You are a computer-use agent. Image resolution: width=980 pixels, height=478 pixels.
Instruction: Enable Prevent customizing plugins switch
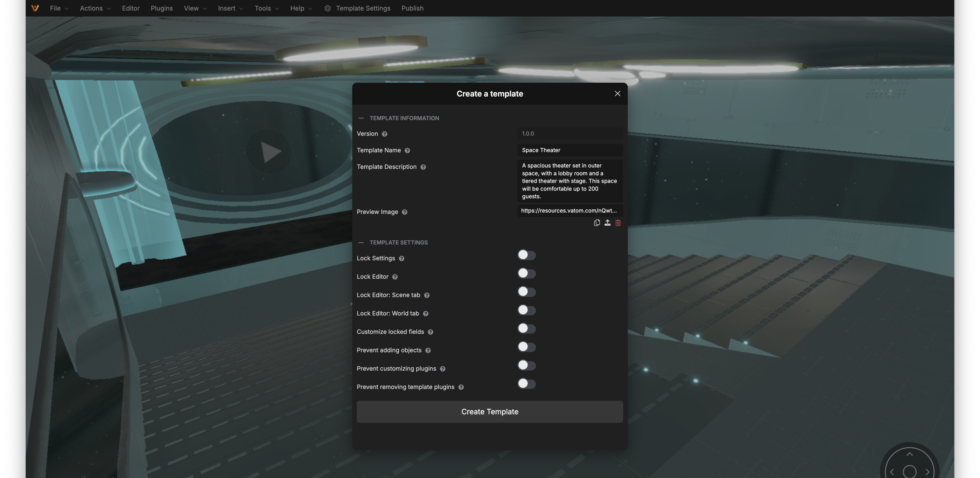pos(527,365)
